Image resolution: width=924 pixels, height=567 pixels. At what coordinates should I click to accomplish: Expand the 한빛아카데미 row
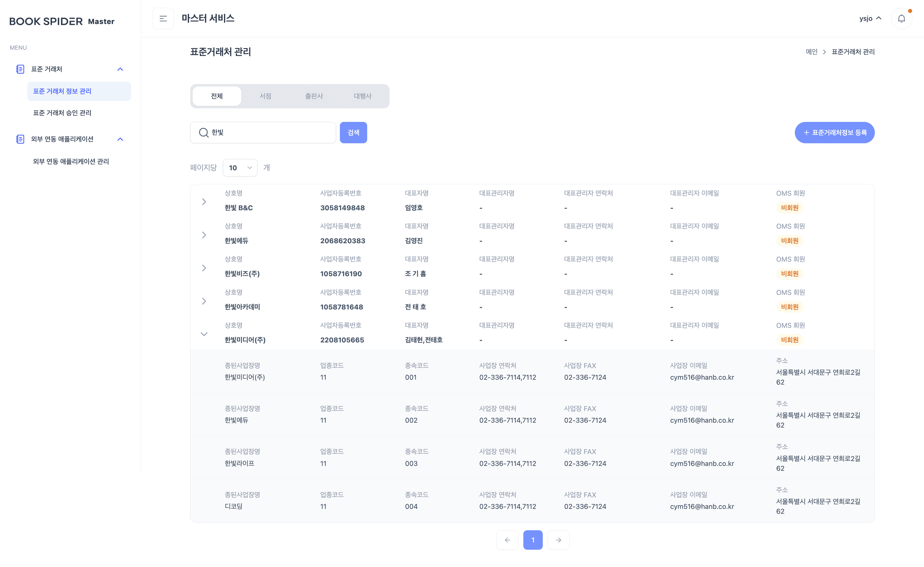click(x=204, y=301)
